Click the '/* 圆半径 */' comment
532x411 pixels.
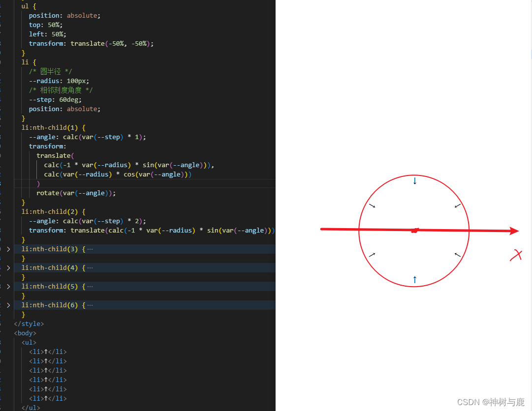[x=51, y=71]
